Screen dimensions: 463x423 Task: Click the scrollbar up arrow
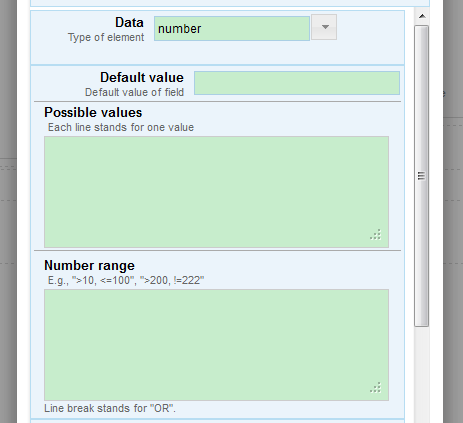click(422, 16)
